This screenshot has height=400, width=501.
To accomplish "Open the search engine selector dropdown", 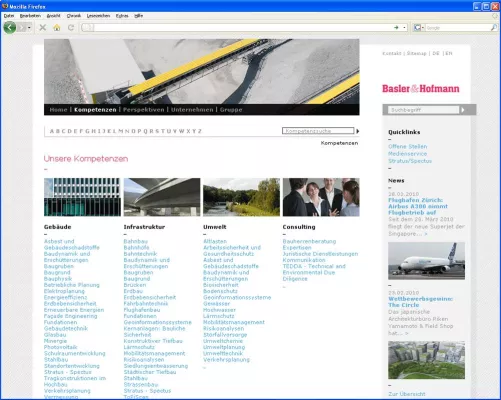I will (419, 28).
